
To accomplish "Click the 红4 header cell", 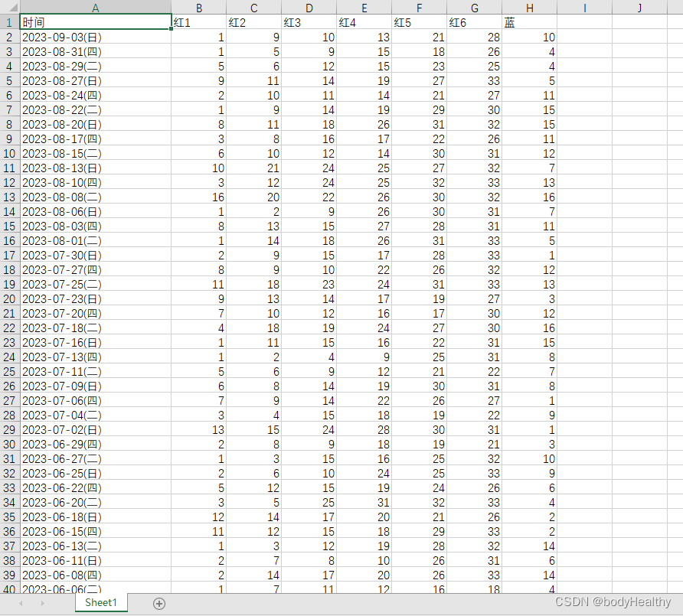I will [x=364, y=22].
